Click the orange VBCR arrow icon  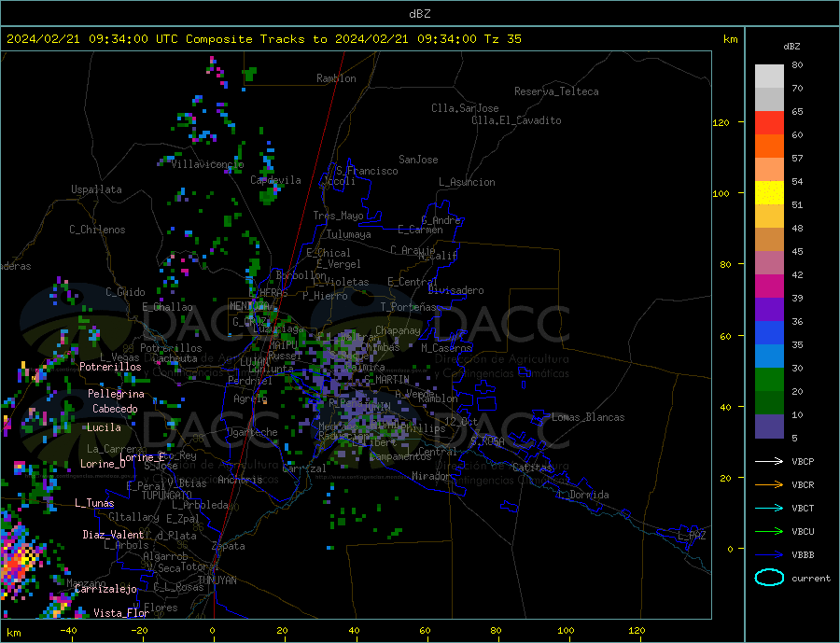click(769, 485)
